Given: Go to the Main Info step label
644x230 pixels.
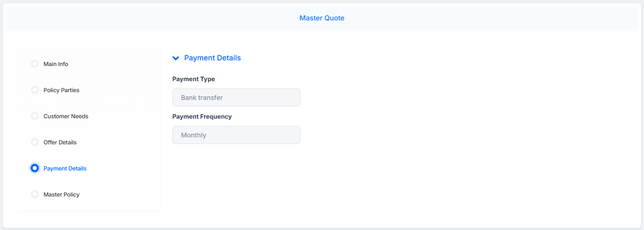Looking at the screenshot, I should point(56,64).
